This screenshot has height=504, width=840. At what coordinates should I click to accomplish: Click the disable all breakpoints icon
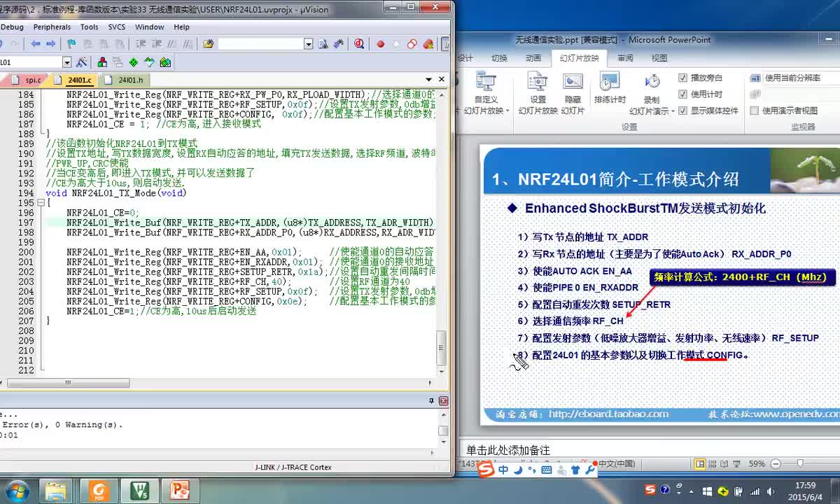tap(412, 43)
